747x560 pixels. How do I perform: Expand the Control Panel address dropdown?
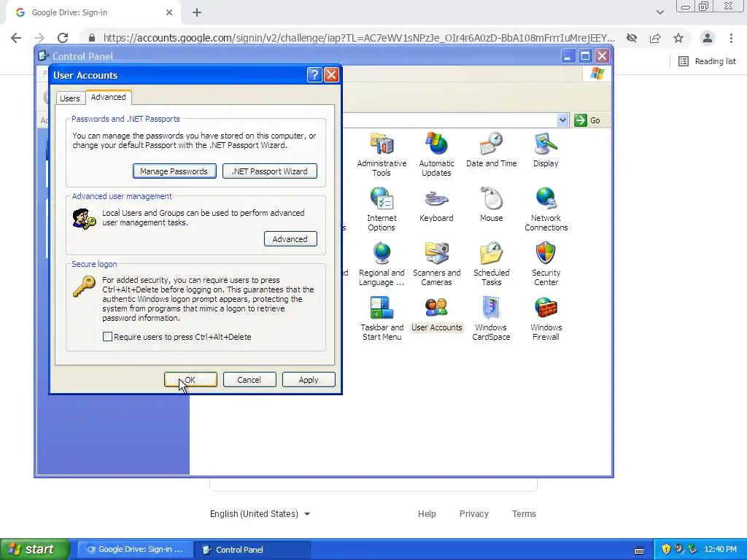tap(562, 120)
